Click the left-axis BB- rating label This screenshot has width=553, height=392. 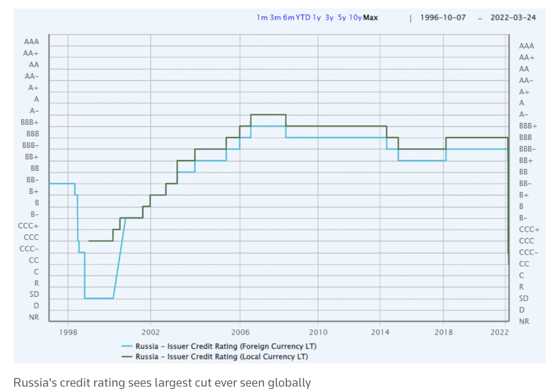tap(33, 180)
